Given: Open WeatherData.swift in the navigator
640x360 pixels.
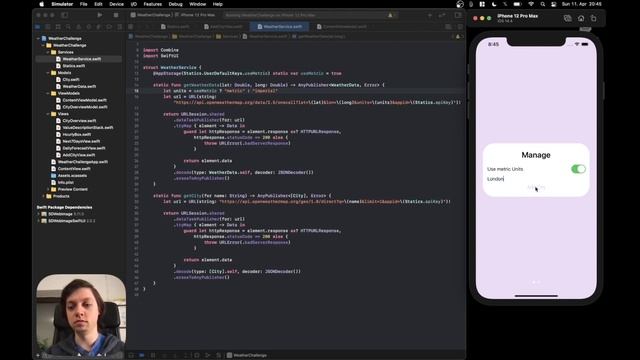Looking at the screenshot, I should pyautogui.click(x=79, y=87).
